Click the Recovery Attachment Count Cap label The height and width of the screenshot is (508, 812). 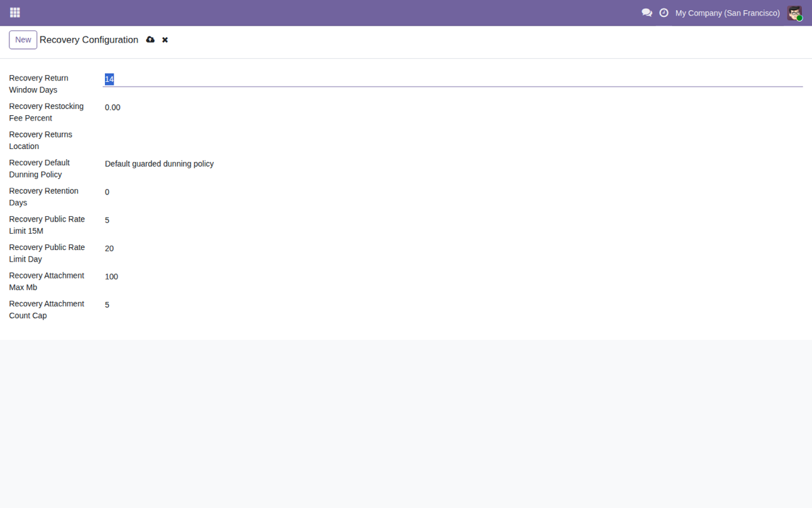tap(47, 310)
